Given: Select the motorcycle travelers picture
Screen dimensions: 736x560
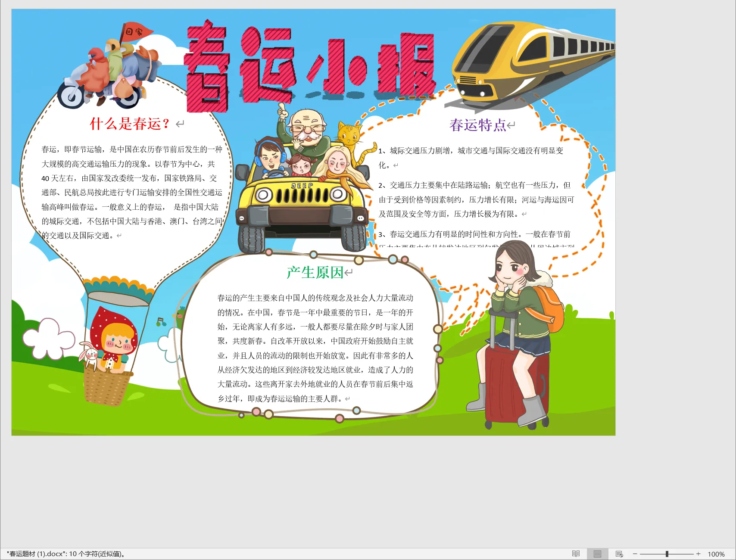Looking at the screenshot, I should (x=110, y=65).
